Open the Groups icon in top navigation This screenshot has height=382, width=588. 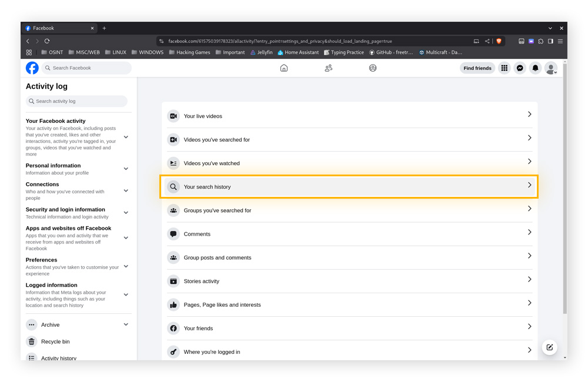373,68
